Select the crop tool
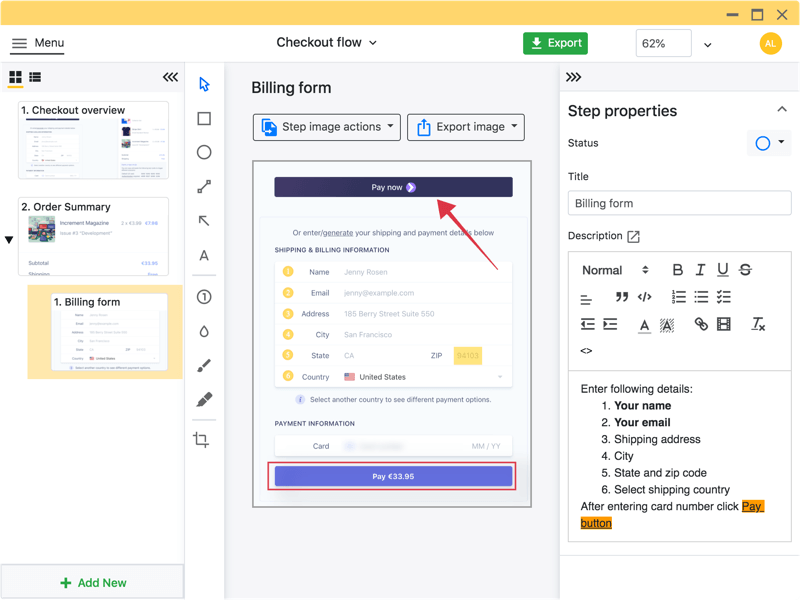 201,439
